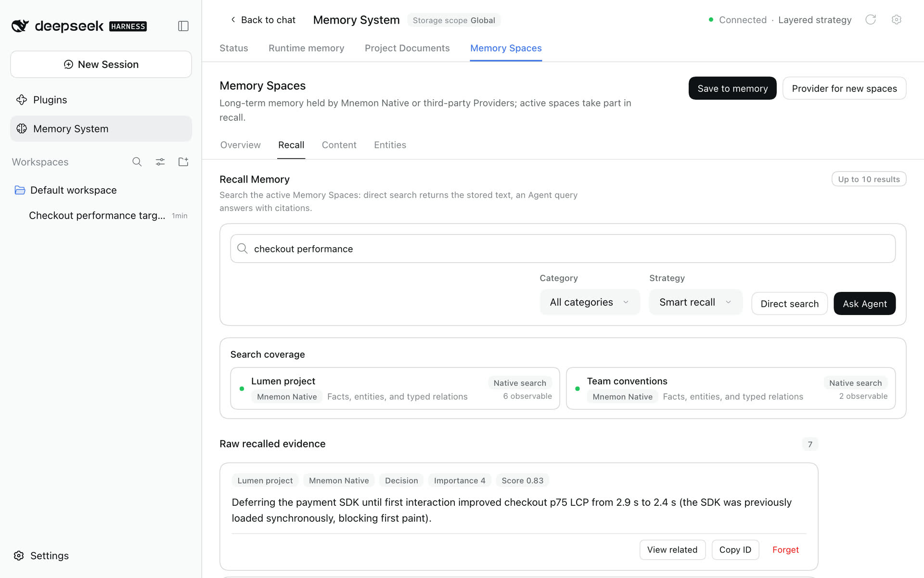Go back to chat
Image resolution: width=924 pixels, height=578 pixels.
pyautogui.click(x=263, y=20)
